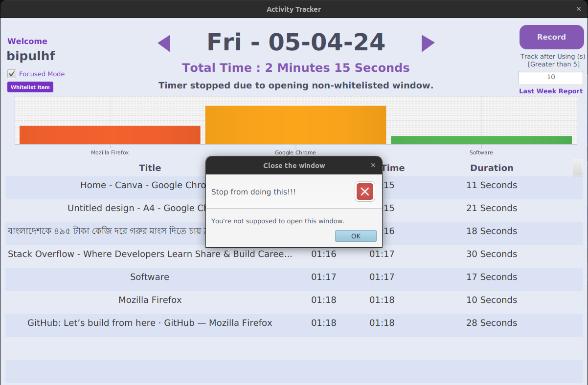Click the Software chart axis label
588x385 pixels.
(x=481, y=152)
